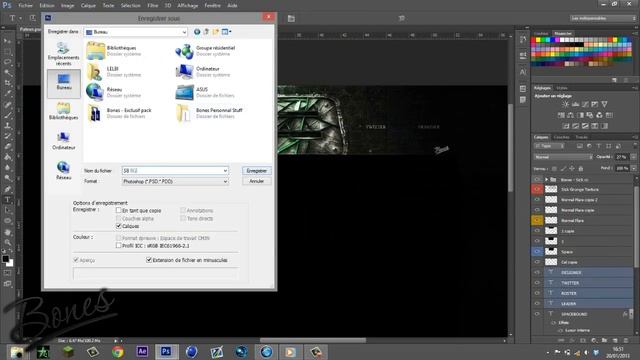Select the Horizontal Type tool
The width and height of the screenshot is (640, 360).
tap(7, 200)
